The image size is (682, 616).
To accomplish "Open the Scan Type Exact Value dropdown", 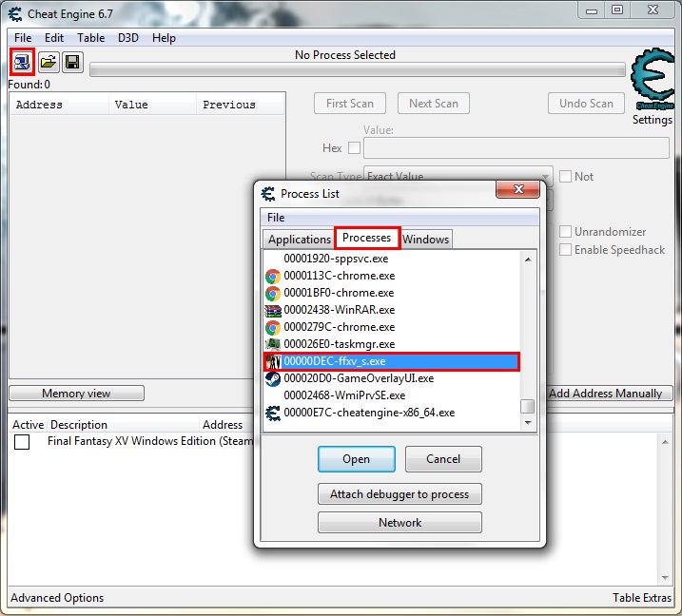I will click(458, 176).
